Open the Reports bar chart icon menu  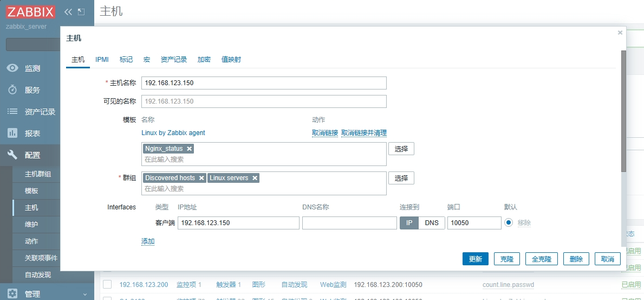[x=12, y=133]
